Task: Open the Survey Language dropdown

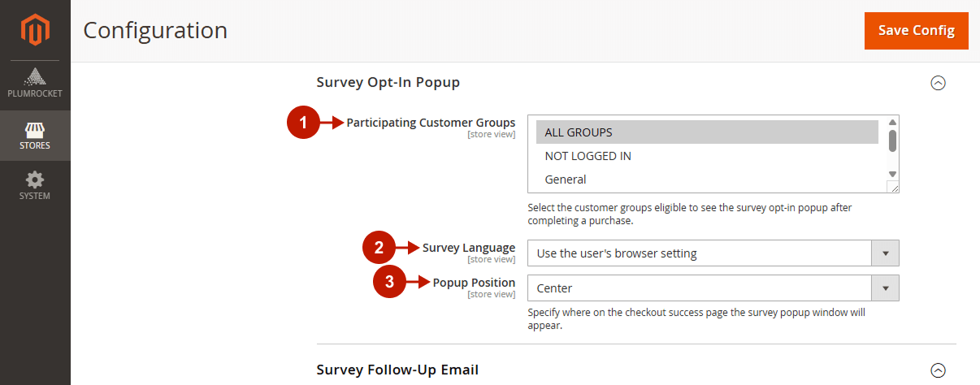Action: pos(713,253)
